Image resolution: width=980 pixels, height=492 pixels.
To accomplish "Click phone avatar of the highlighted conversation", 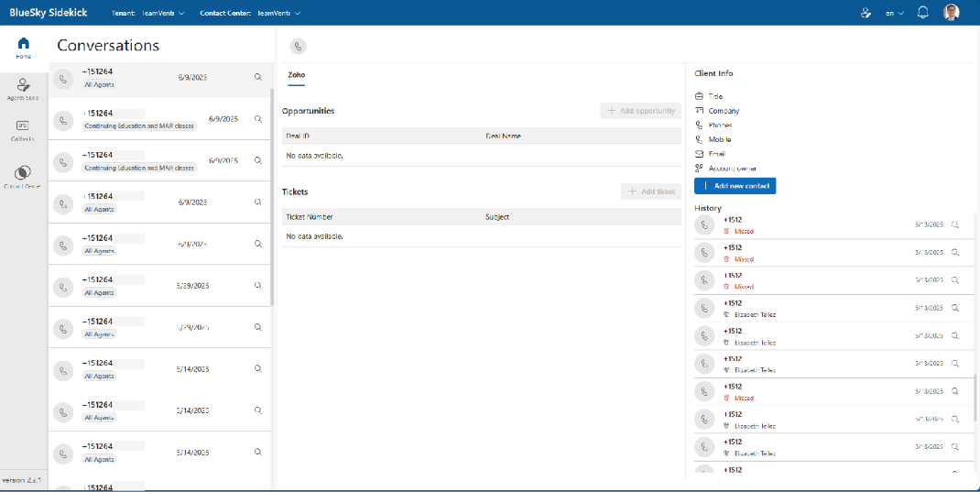I will coord(62,80).
